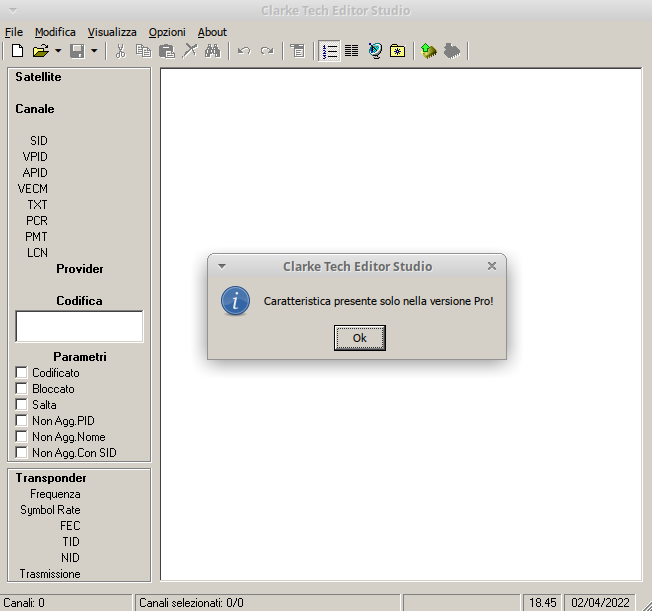Enable the Bloccato checkbox

point(21,388)
